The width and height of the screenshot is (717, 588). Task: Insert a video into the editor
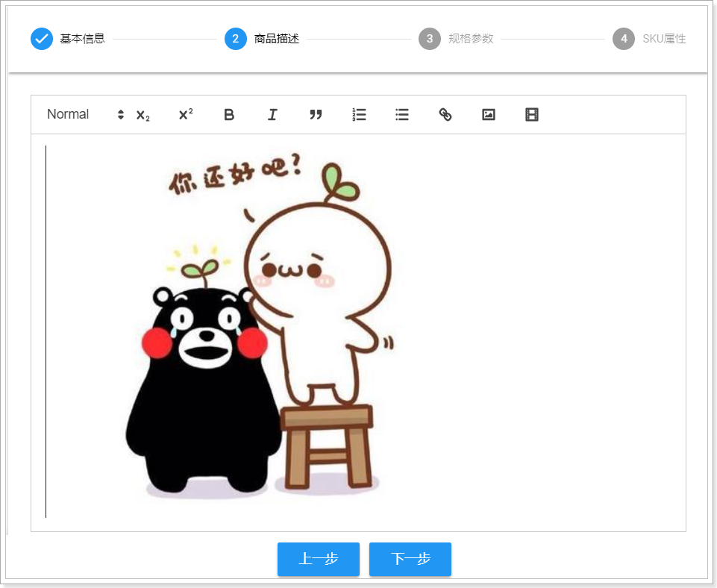pyautogui.click(x=532, y=115)
